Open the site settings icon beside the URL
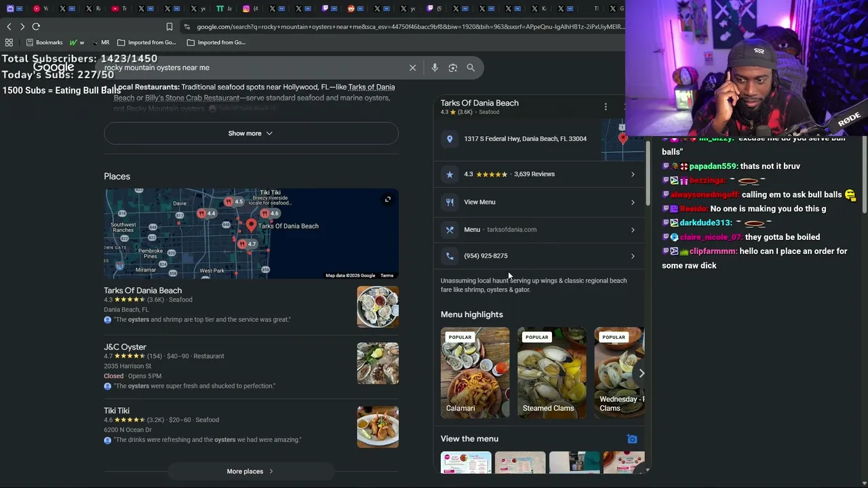 (x=186, y=26)
